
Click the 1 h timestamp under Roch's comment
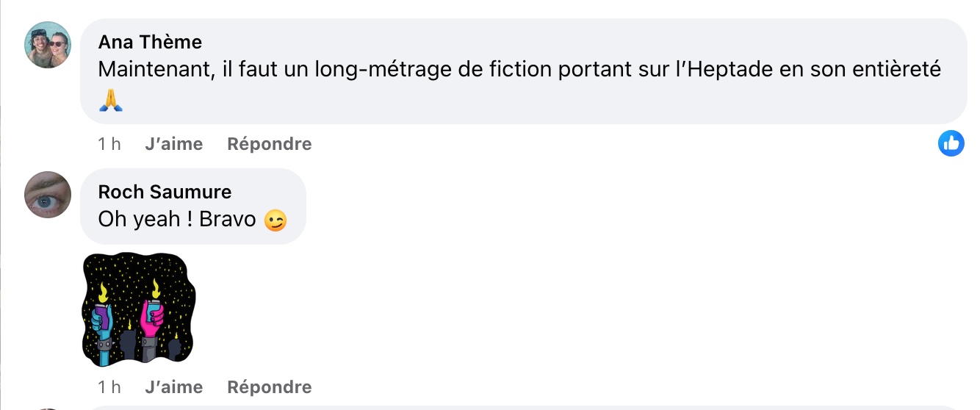point(109,387)
